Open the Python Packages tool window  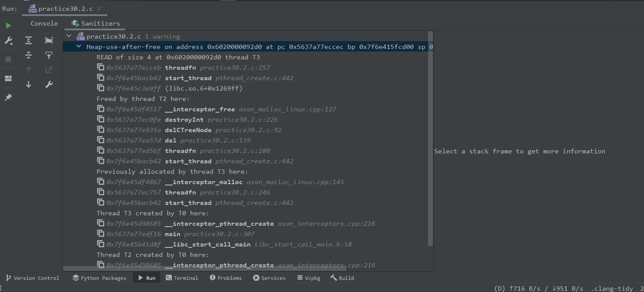point(100,278)
